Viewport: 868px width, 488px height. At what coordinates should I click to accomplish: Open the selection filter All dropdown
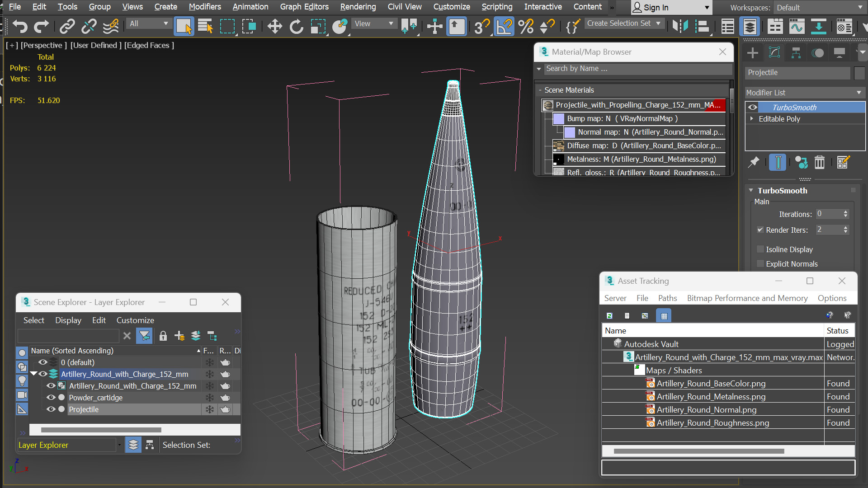click(x=148, y=23)
